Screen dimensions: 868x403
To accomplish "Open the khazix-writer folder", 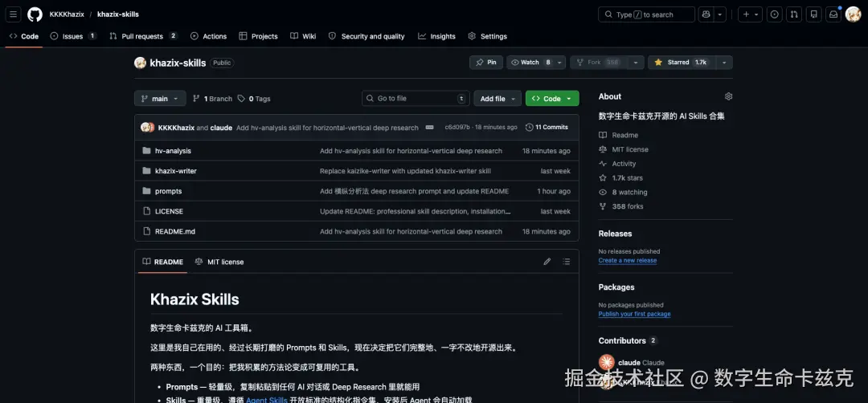I will click(175, 171).
